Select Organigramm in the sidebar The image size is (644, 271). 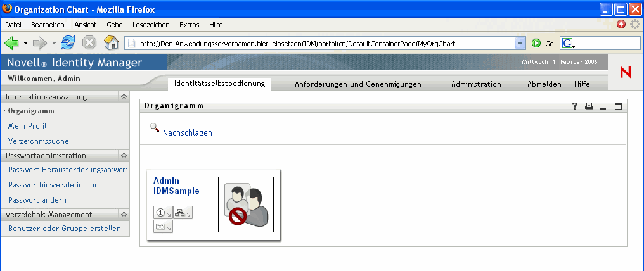pyautogui.click(x=31, y=111)
